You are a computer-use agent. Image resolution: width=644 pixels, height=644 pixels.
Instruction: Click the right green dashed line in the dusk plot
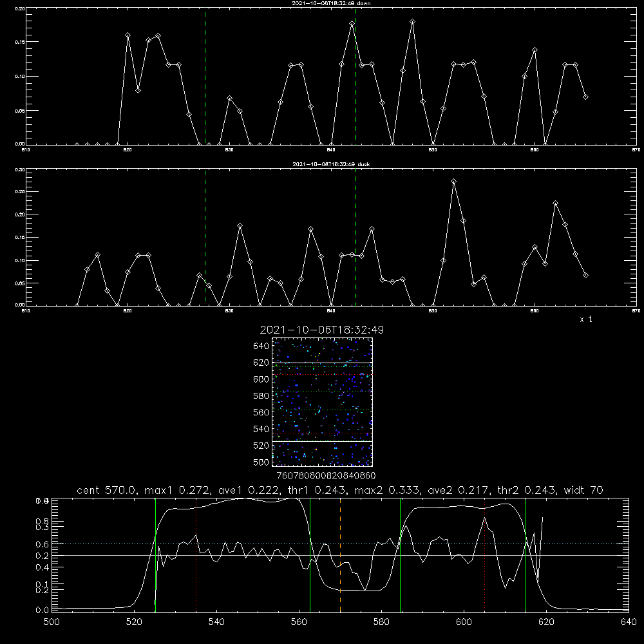pyautogui.click(x=355, y=237)
